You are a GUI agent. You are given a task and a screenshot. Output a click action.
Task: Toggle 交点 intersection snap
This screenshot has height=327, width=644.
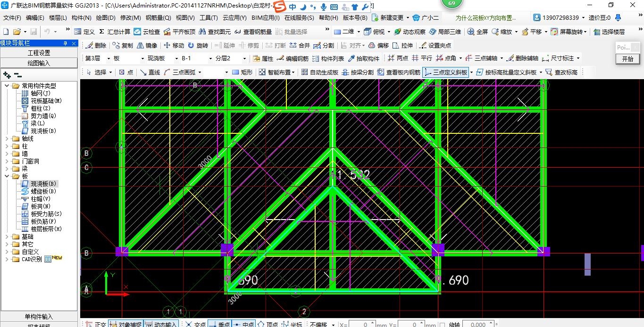tap(195, 324)
